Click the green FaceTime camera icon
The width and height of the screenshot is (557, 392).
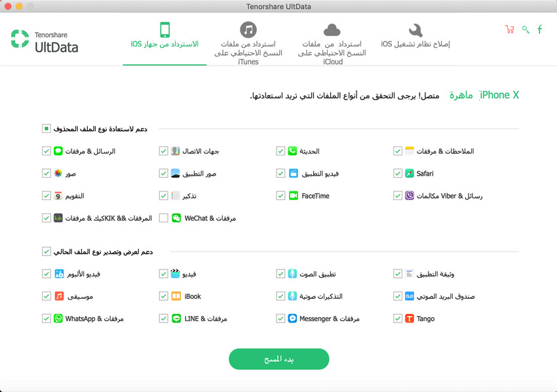(x=294, y=196)
